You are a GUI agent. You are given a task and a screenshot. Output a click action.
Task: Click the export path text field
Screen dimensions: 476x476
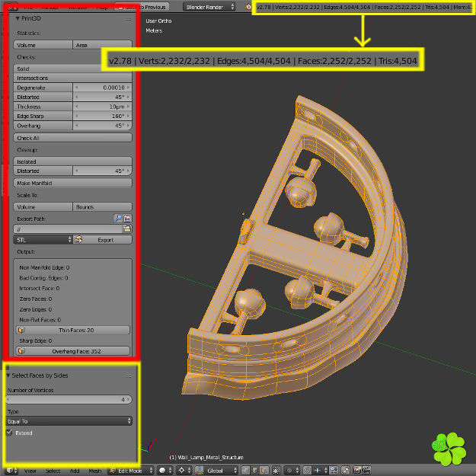68,229
